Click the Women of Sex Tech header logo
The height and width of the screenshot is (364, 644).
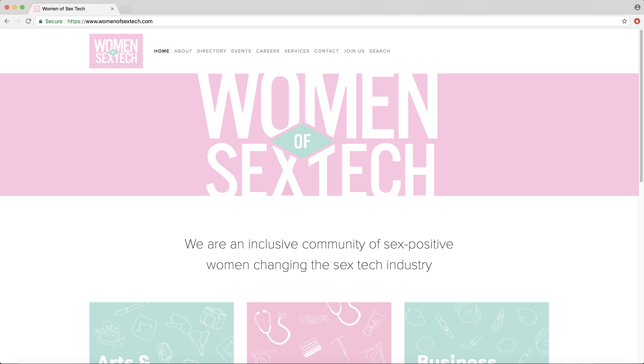[116, 51]
